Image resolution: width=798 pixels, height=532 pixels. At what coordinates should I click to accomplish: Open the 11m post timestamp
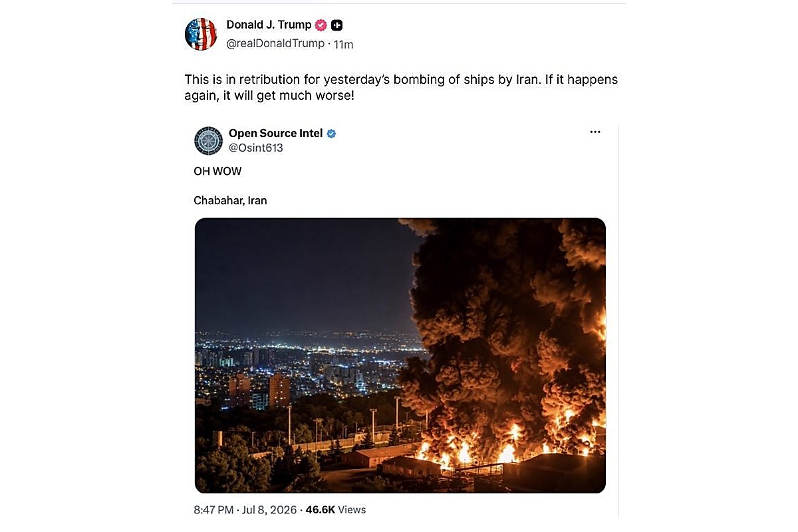point(343,45)
